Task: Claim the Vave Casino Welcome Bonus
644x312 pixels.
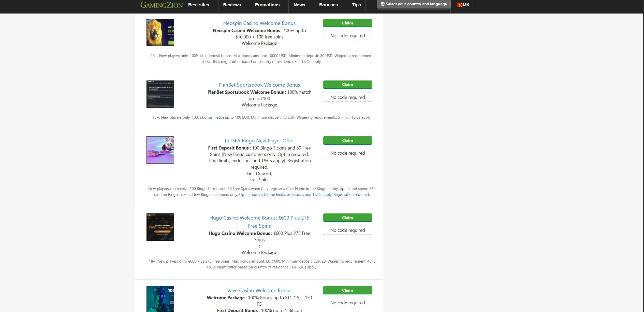Action: pos(347,290)
